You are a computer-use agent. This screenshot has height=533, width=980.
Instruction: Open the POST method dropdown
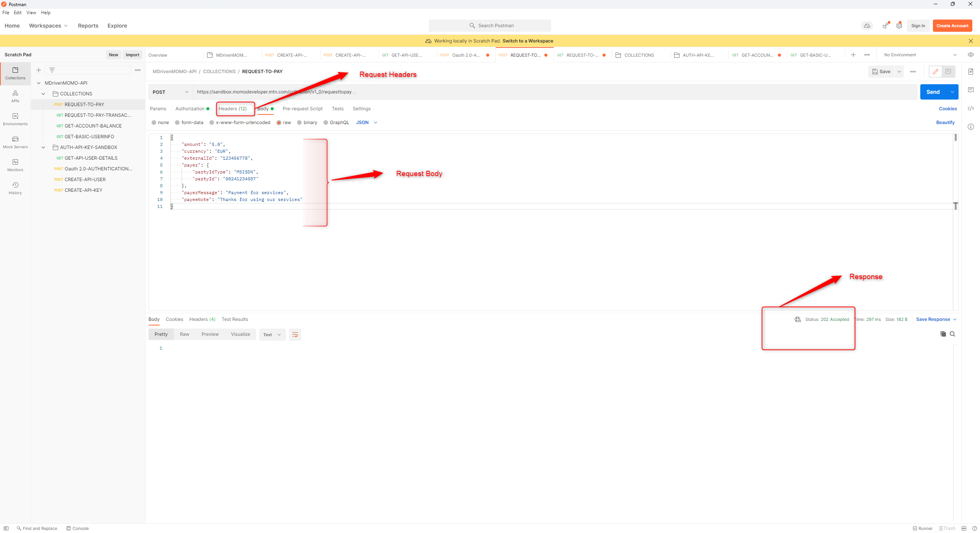click(x=170, y=92)
